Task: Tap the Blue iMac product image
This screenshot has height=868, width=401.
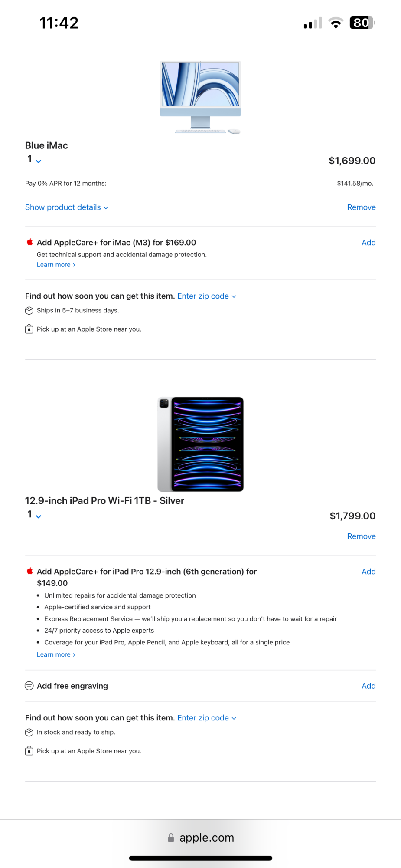Action: [200, 97]
